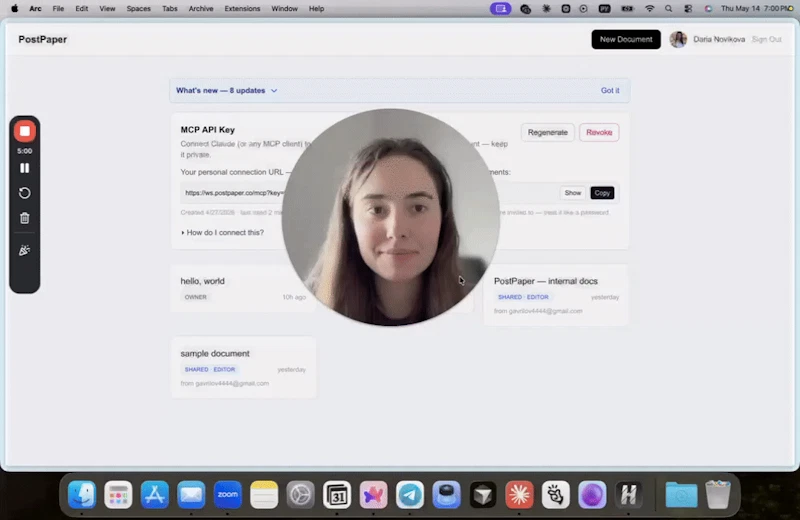
Task: Open Finder from the dock
Action: click(82, 494)
